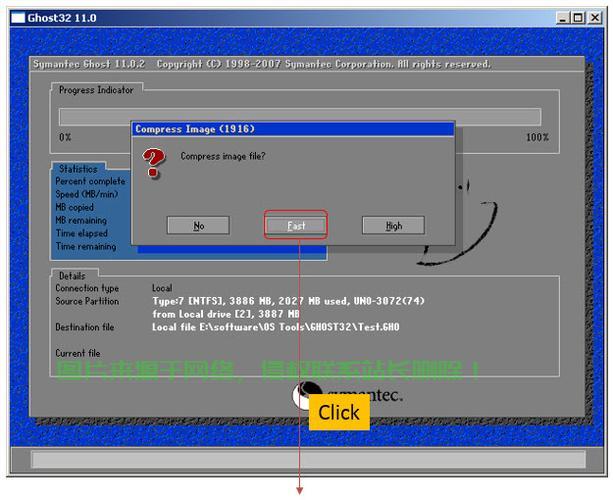Click the Symantec logo at bottom
The image size is (613, 500).
click(347, 395)
